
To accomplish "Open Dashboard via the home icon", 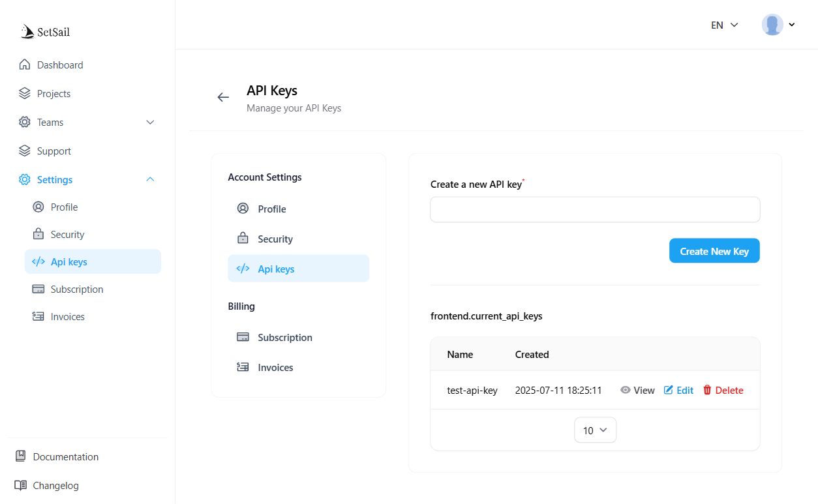I will 25,65.
